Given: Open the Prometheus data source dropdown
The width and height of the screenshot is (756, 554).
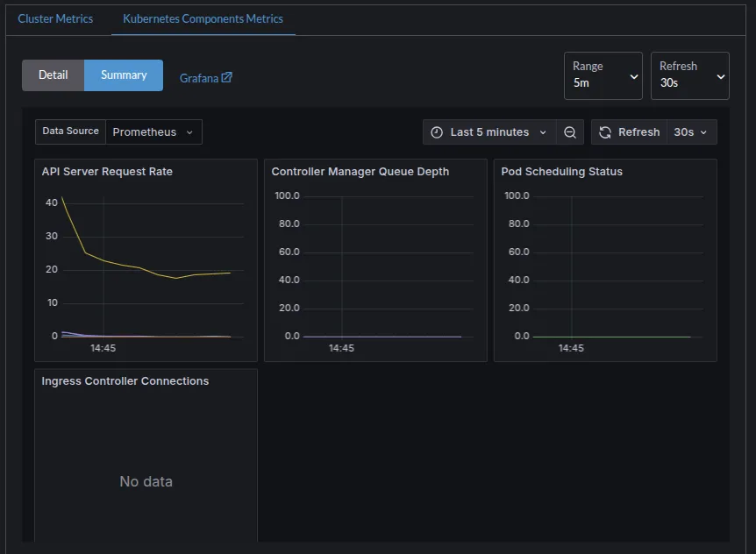Looking at the screenshot, I should point(153,132).
